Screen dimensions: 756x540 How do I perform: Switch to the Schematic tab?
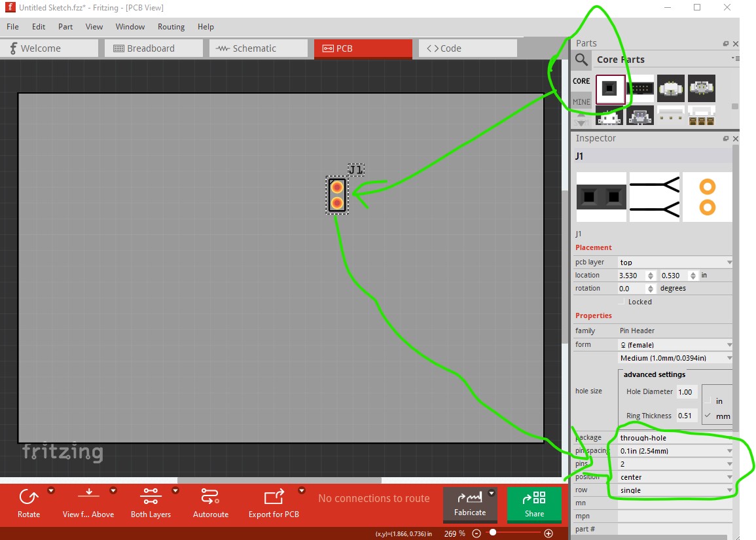click(259, 48)
